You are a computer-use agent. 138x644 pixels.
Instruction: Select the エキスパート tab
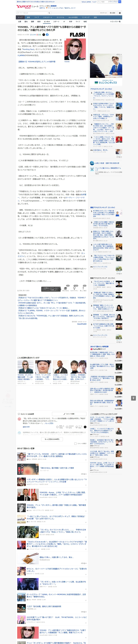48,17
